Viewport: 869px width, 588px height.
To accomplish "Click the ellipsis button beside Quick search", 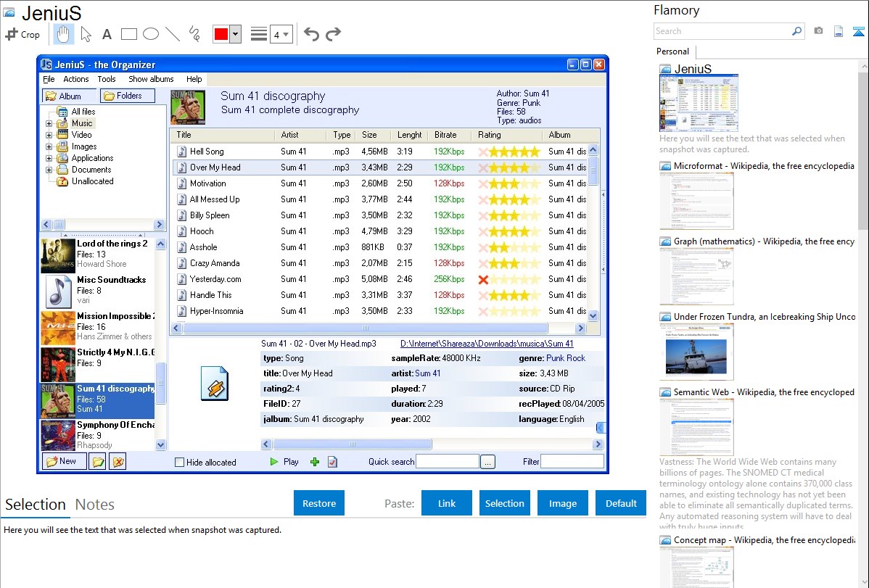I will [x=487, y=462].
